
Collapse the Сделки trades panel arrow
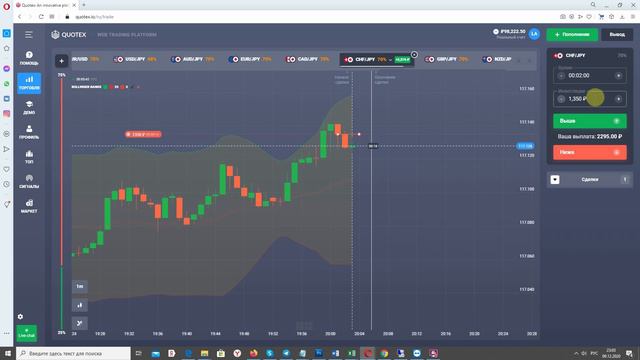[x=555, y=180]
